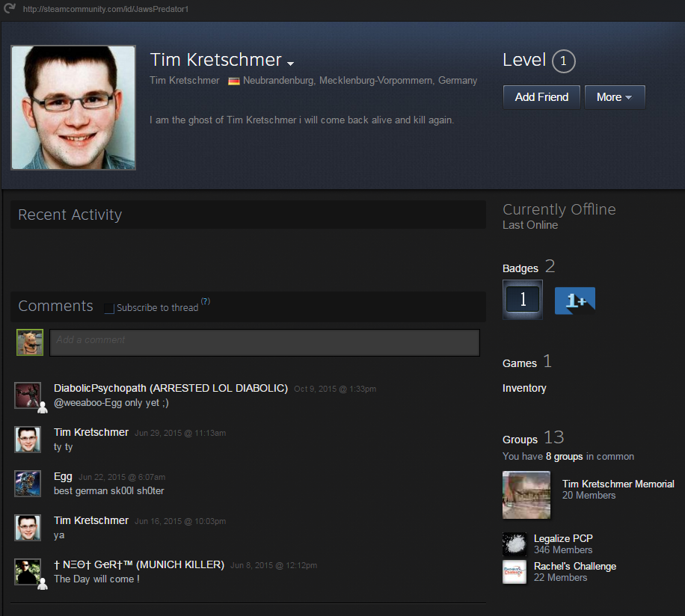This screenshot has width=685, height=616.
Task: Click the level 1 circle in header
Action: pyautogui.click(x=564, y=61)
